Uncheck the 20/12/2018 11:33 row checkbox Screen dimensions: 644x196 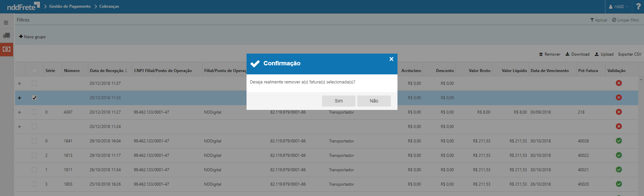tap(35, 98)
